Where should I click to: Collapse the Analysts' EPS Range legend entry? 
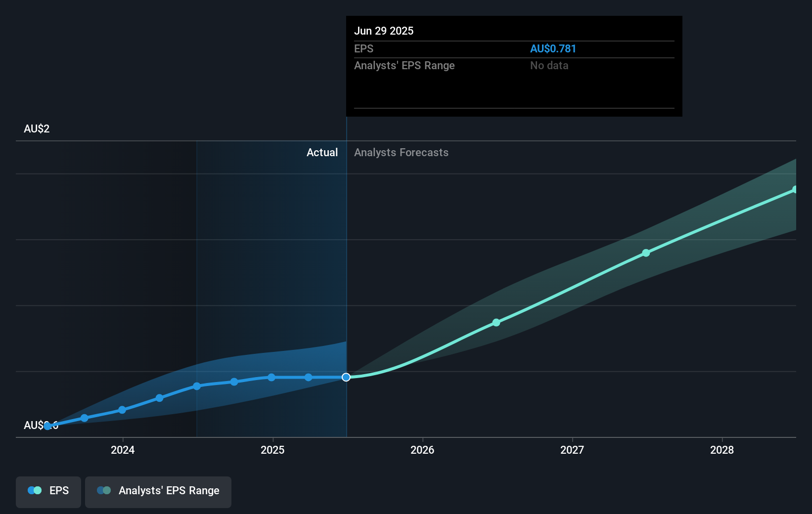[x=158, y=492]
